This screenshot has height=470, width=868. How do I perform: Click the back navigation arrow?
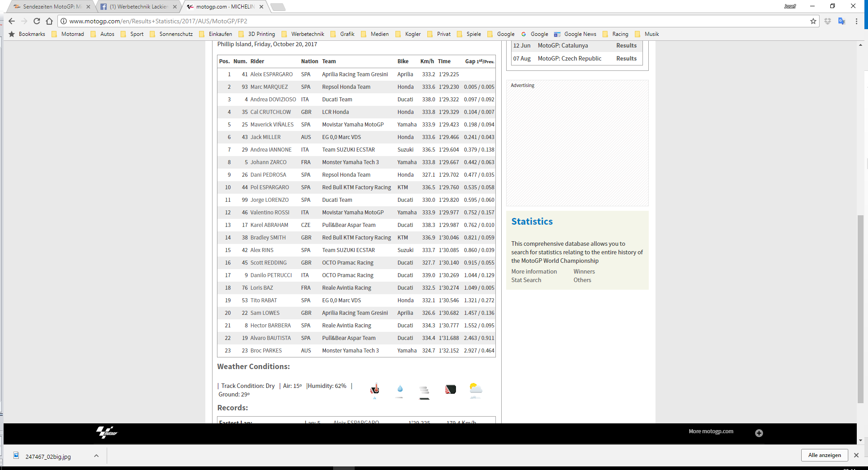(x=12, y=21)
